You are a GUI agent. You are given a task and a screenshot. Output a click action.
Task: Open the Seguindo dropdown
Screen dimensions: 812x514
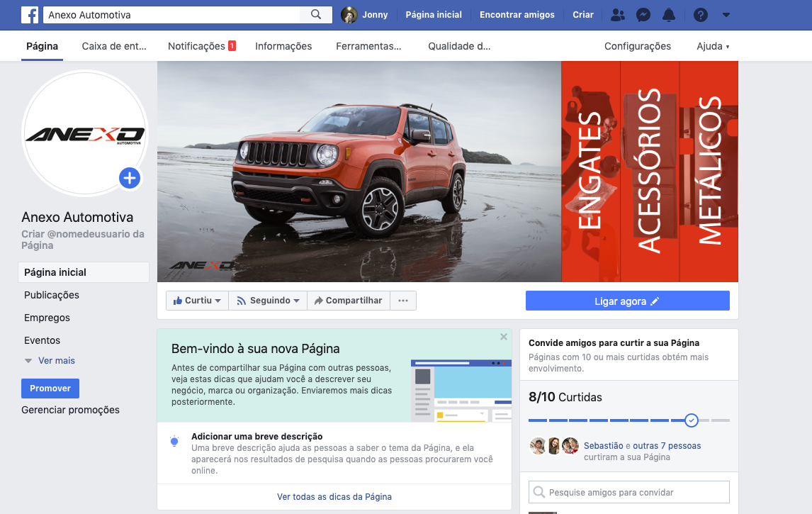tap(268, 301)
